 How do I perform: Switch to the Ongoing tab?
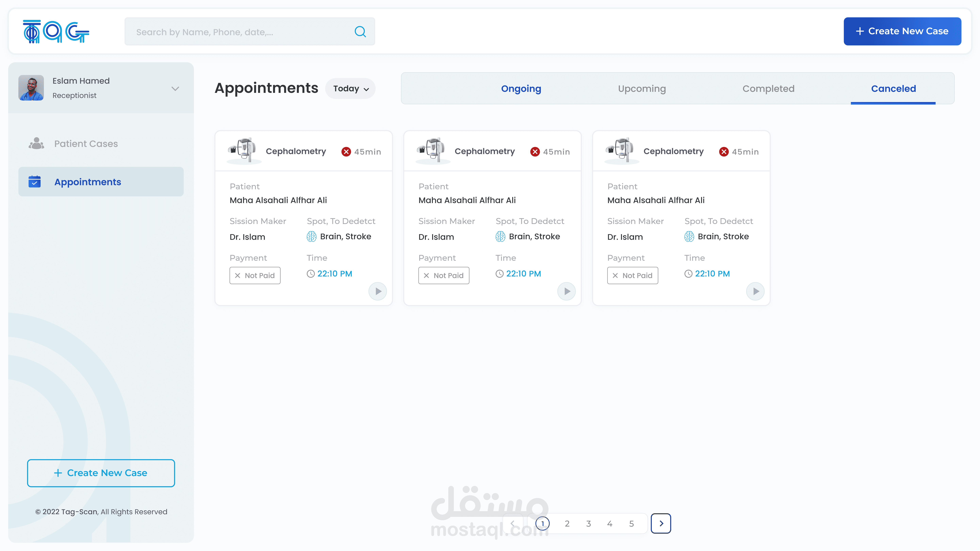tap(521, 89)
